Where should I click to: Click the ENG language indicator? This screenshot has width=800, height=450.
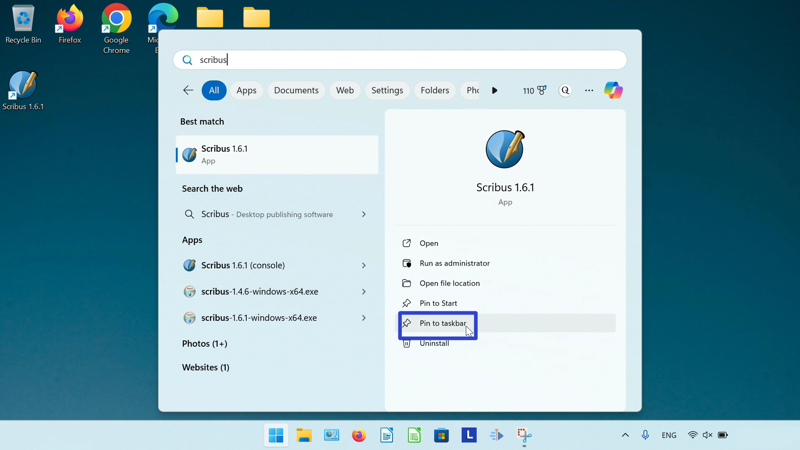tap(668, 435)
